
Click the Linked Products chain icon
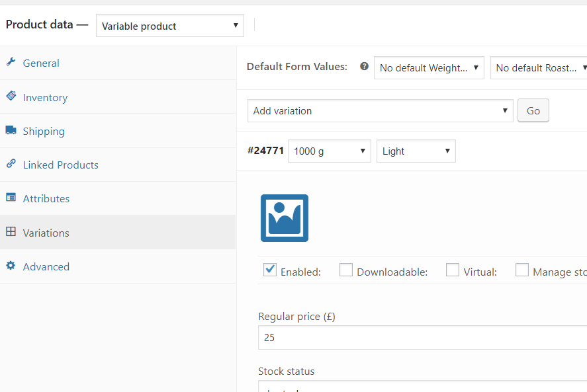pos(11,165)
